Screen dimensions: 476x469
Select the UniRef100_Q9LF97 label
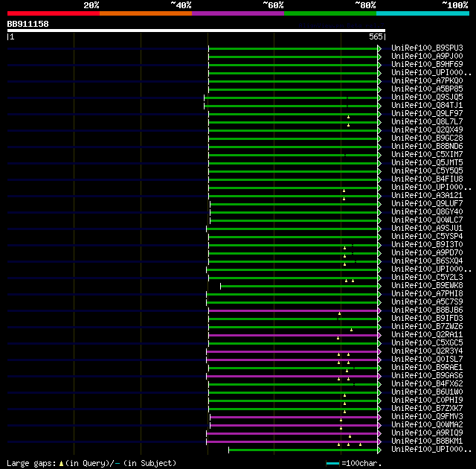click(x=427, y=114)
